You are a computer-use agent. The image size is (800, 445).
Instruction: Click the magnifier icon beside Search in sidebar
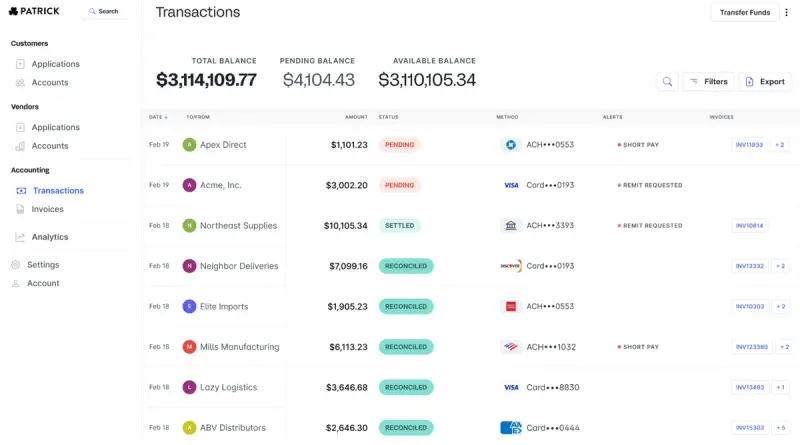[92, 11]
